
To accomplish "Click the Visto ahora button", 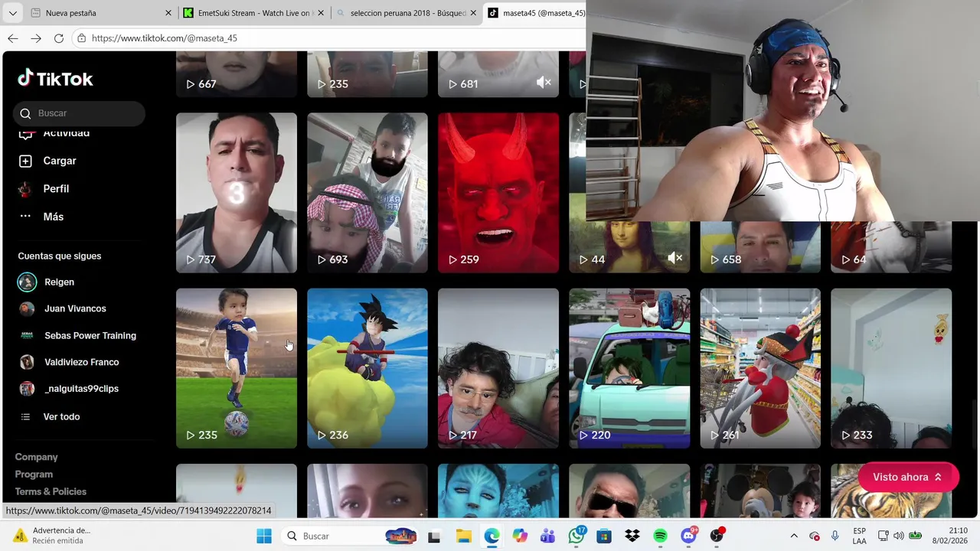I will (908, 477).
